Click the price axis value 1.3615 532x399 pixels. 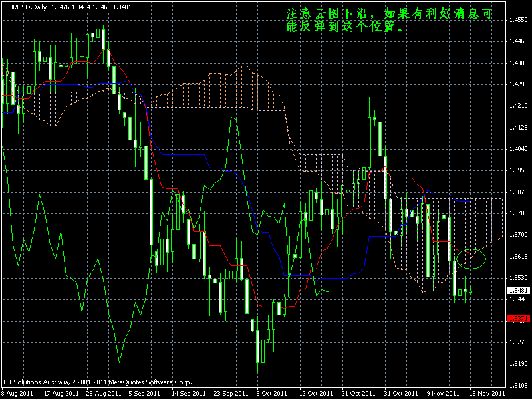[519, 257]
